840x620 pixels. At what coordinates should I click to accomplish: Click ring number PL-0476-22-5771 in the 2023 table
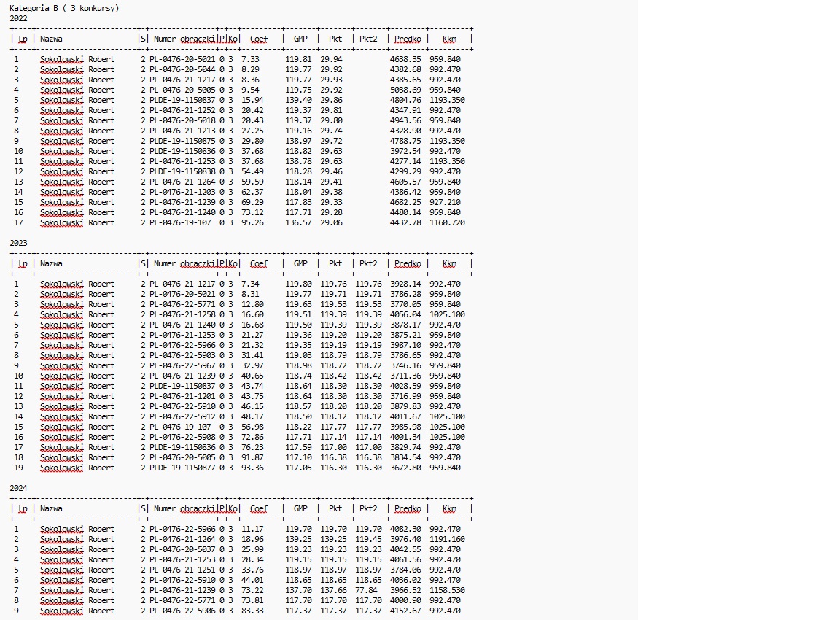point(182,304)
